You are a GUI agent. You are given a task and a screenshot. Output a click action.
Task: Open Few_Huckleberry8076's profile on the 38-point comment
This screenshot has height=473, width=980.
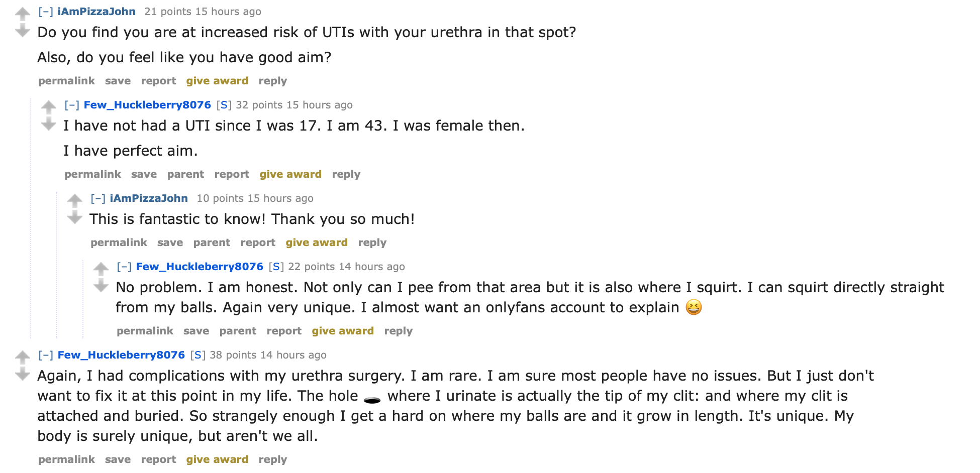coord(121,355)
